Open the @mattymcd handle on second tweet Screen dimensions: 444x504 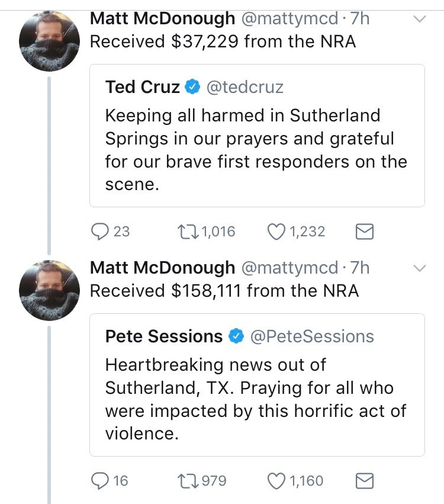click(289, 268)
